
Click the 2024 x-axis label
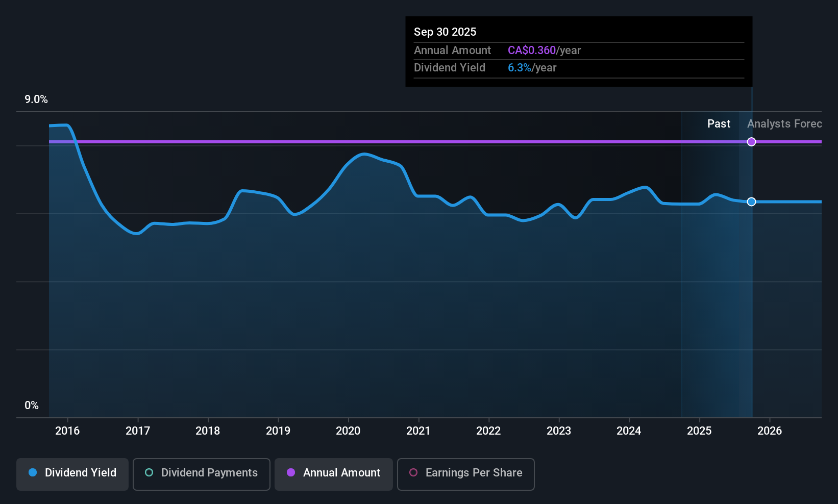(629, 431)
